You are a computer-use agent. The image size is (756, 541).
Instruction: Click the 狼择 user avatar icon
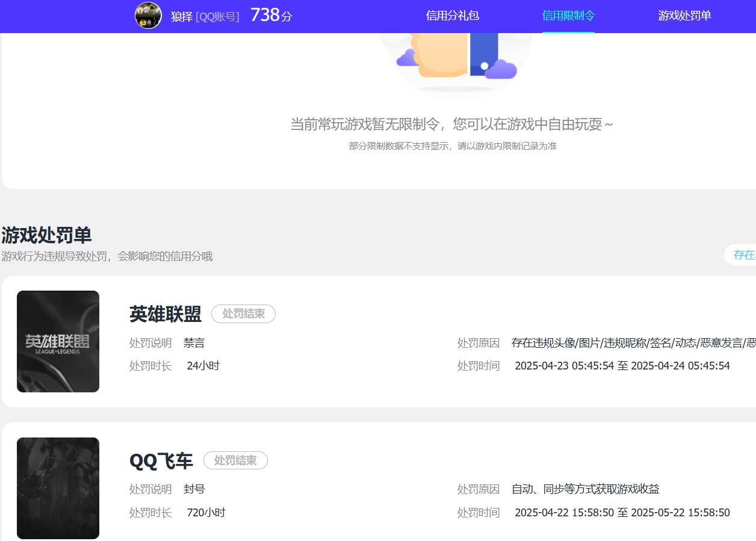pyautogui.click(x=148, y=15)
